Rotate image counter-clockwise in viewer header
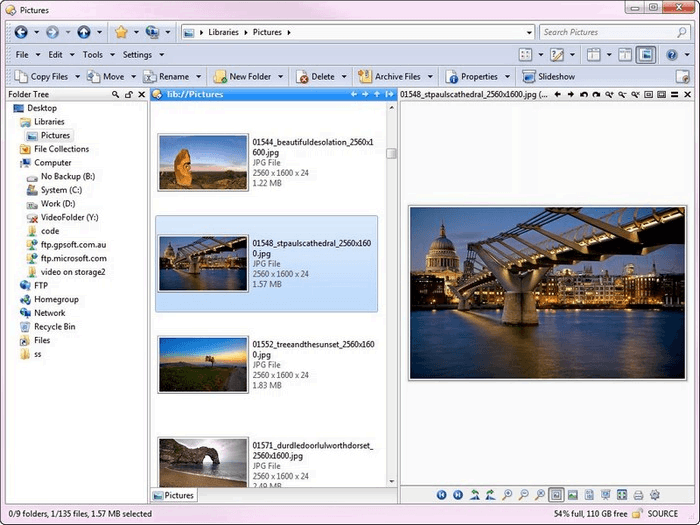This screenshot has height=525, width=700. tap(583, 94)
